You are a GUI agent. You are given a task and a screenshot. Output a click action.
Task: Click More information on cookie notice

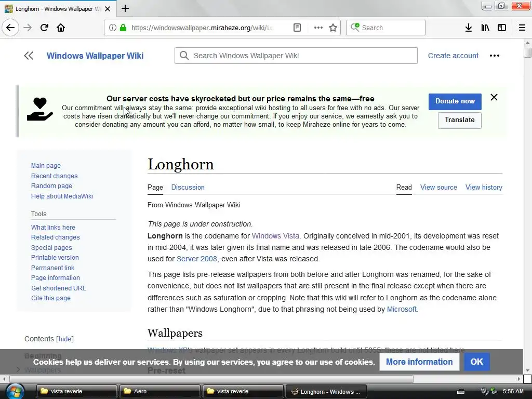point(419,362)
